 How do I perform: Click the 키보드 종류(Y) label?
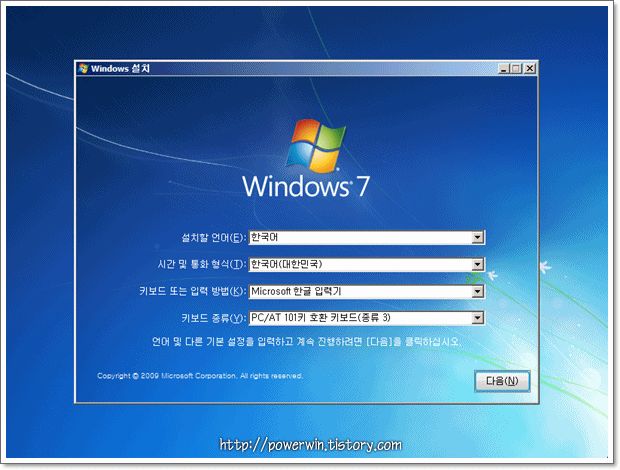[214, 318]
